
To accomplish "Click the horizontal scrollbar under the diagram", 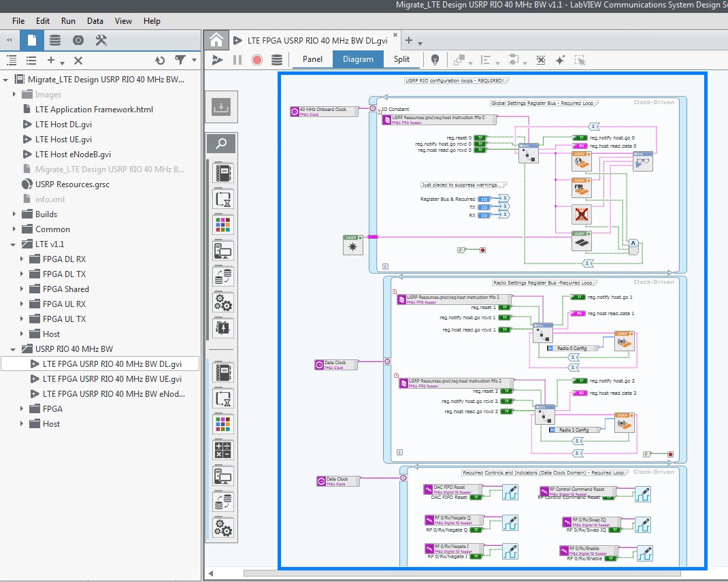I will pyautogui.click(x=462, y=573).
